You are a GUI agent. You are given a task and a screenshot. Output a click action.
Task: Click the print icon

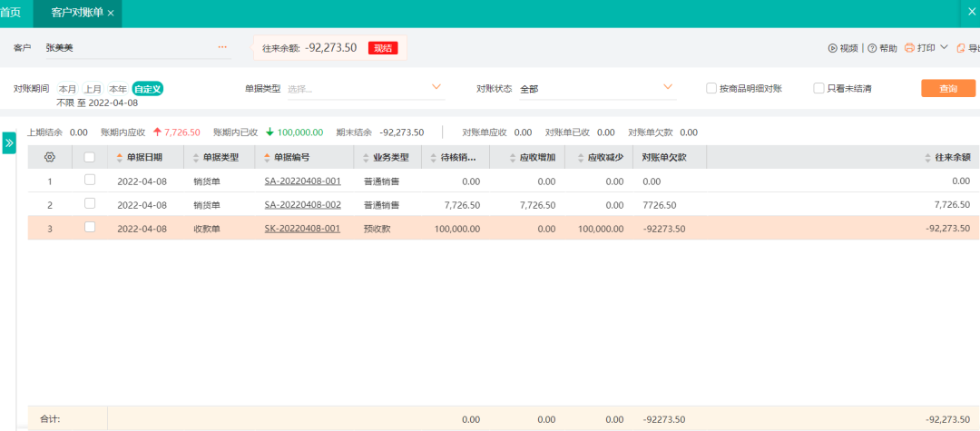[x=909, y=48]
